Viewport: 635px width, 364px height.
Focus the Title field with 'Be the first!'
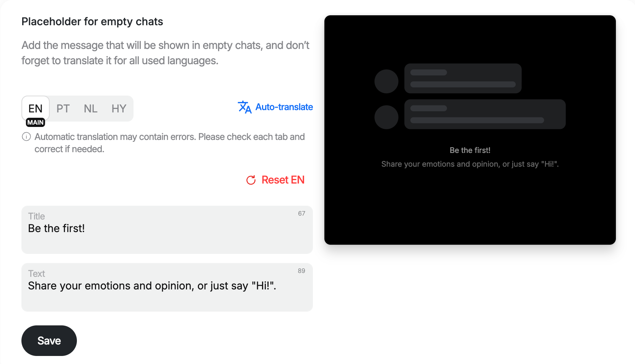pyautogui.click(x=167, y=230)
